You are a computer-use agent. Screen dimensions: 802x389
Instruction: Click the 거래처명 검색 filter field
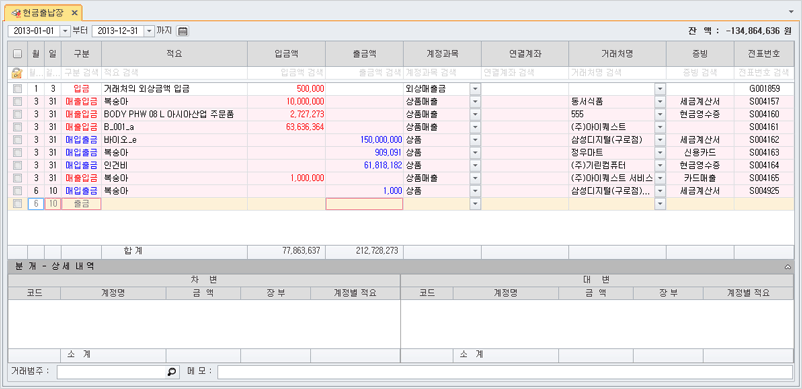[x=617, y=73]
